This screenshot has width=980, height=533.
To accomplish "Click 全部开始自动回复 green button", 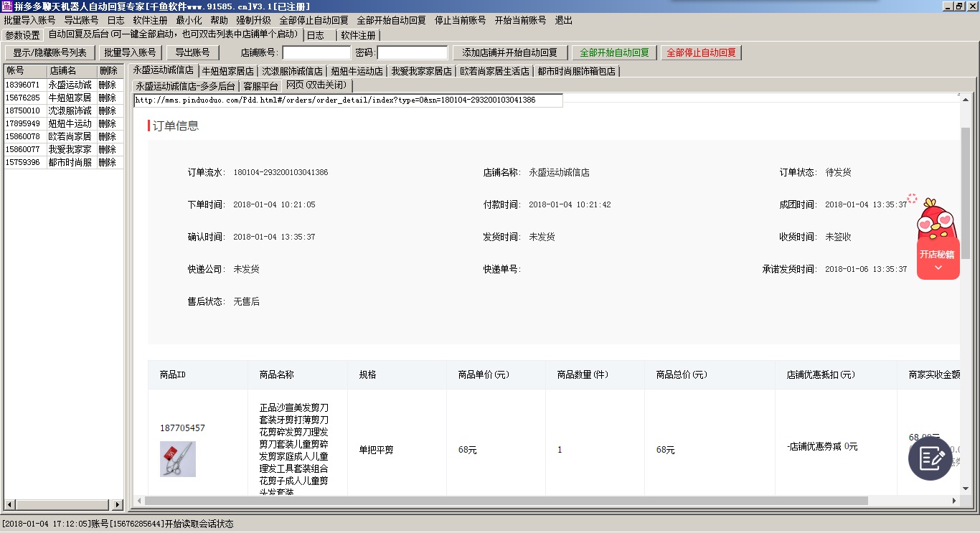I will (x=614, y=53).
